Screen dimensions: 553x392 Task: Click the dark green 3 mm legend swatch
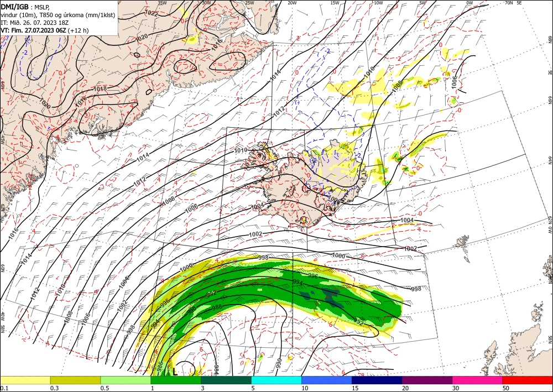(226, 380)
